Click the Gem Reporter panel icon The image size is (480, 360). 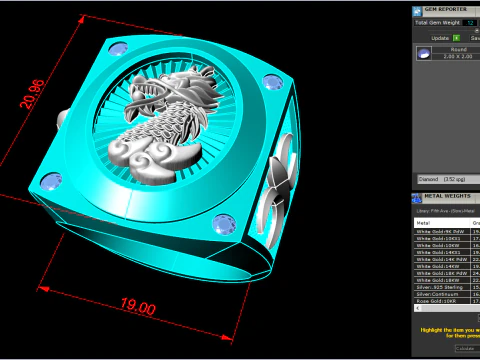(417, 11)
